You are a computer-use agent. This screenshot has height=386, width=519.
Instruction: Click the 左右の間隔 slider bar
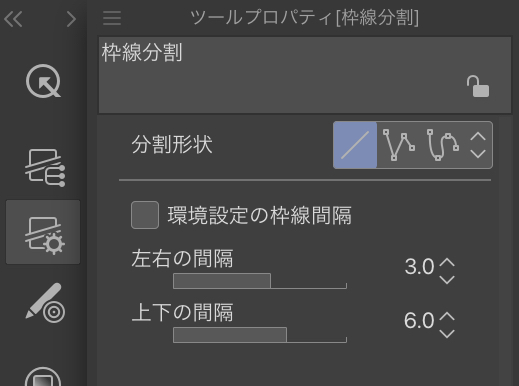coord(260,281)
